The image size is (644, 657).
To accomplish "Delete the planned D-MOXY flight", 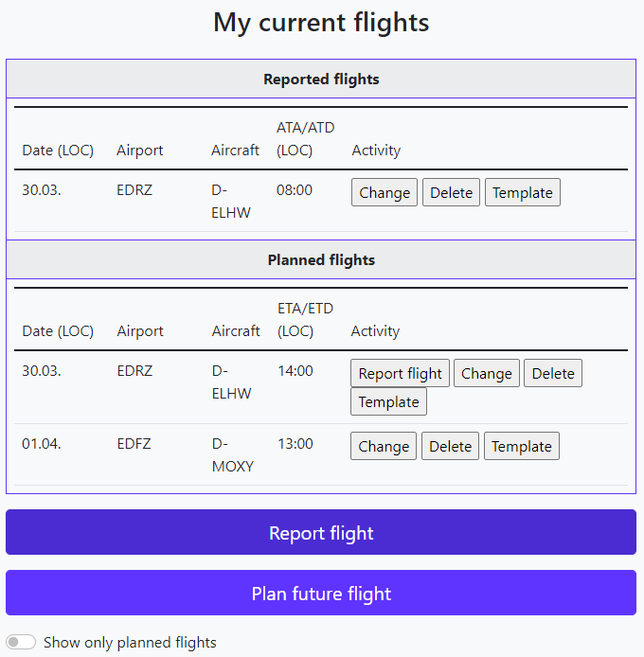I will coord(450,446).
